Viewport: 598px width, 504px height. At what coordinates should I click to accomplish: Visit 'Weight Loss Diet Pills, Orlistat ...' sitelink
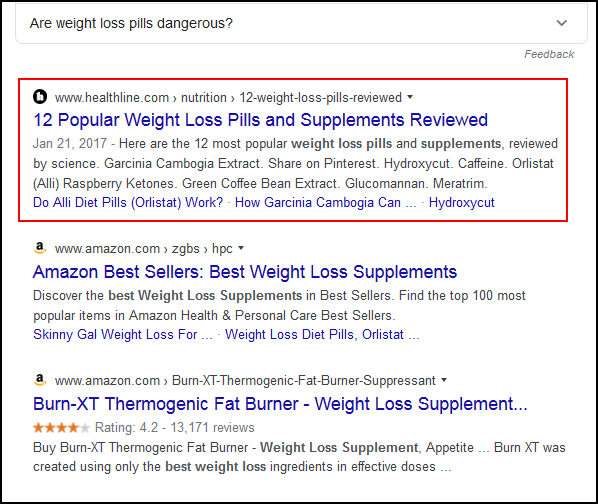click(x=322, y=334)
